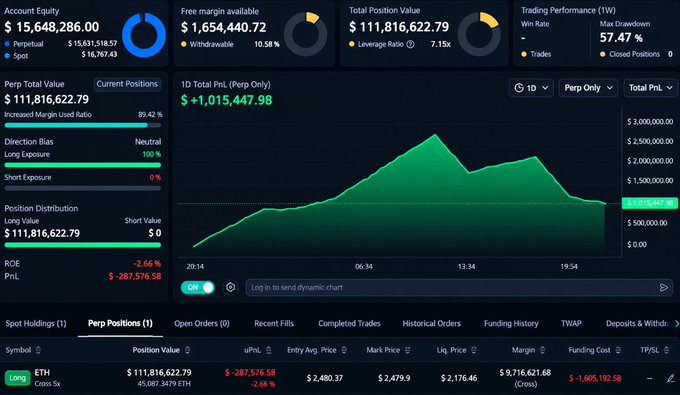Viewport: 680px width, 395px height.
Task: Sort by Funding Cost column arrows
Action: 618,350
